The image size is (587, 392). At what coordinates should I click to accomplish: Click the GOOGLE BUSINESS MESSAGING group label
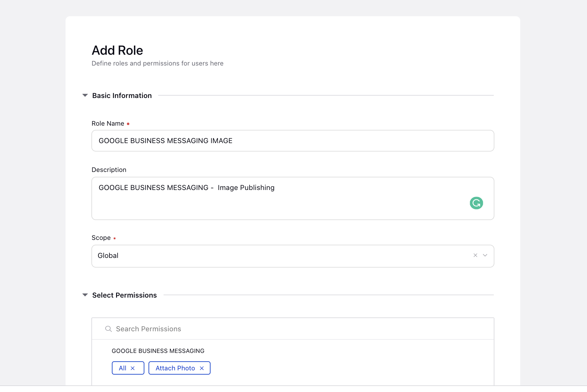click(158, 351)
